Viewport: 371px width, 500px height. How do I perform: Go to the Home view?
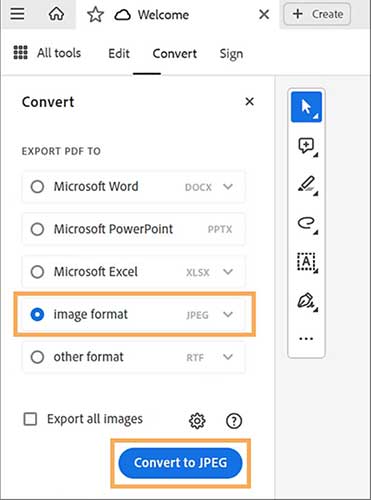pos(56,14)
